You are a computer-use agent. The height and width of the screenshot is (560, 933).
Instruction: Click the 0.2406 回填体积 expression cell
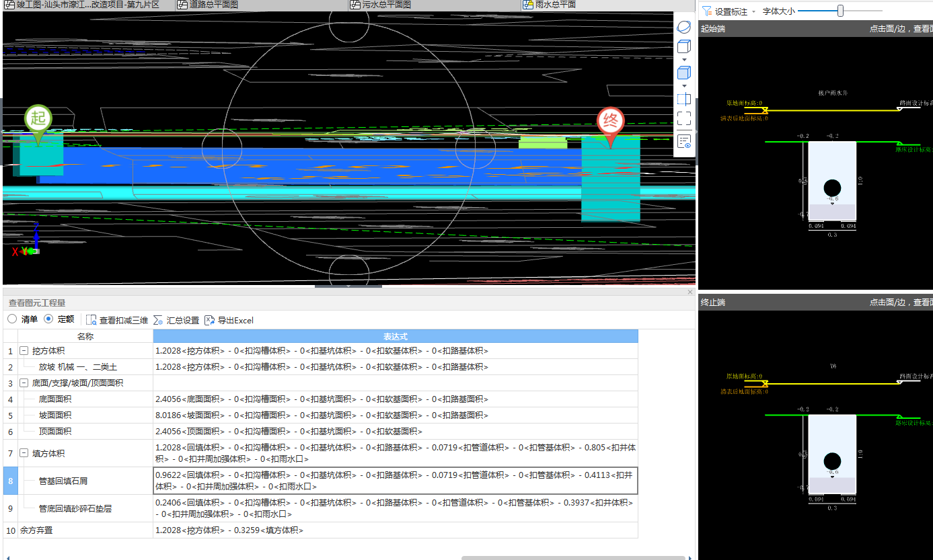396,508
